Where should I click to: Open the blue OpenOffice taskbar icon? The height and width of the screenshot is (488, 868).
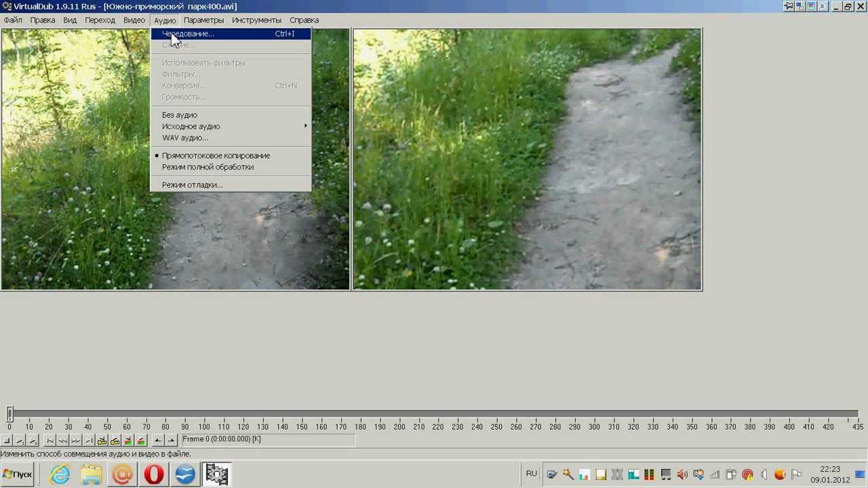click(x=185, y=474)
